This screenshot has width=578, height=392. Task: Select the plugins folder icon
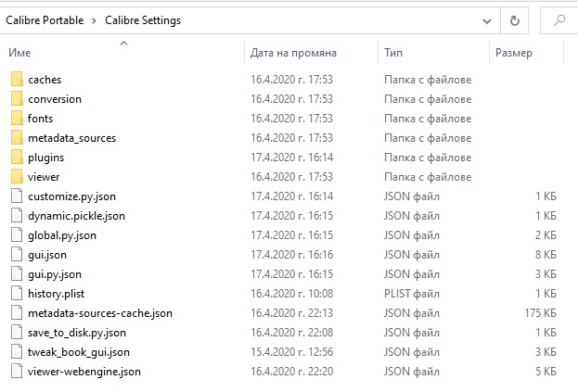(x=16, y=158)
